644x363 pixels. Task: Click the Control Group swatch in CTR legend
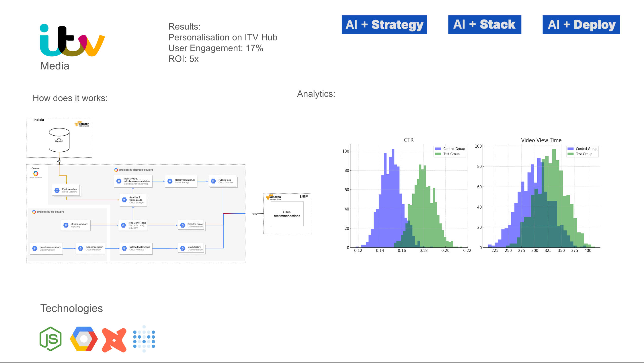tap(438, 149)
